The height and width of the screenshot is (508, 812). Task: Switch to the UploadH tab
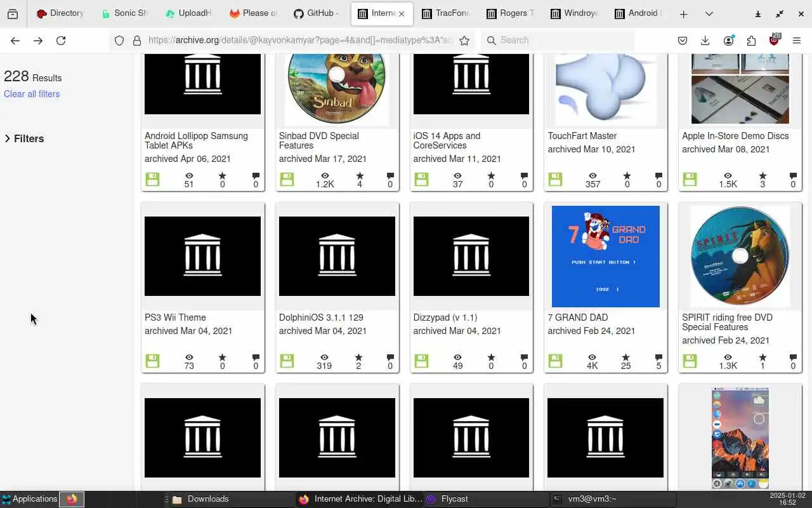click(188, 13)
